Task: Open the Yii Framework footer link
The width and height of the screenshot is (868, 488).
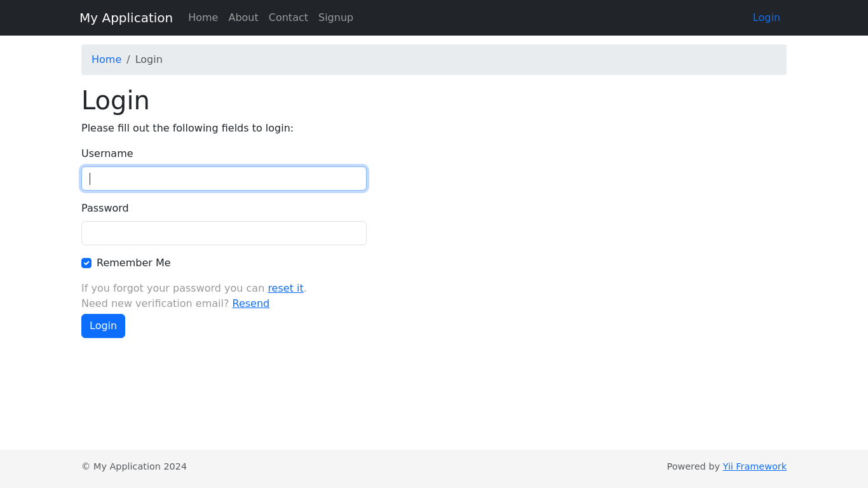Action: click(x=754, y=466)
